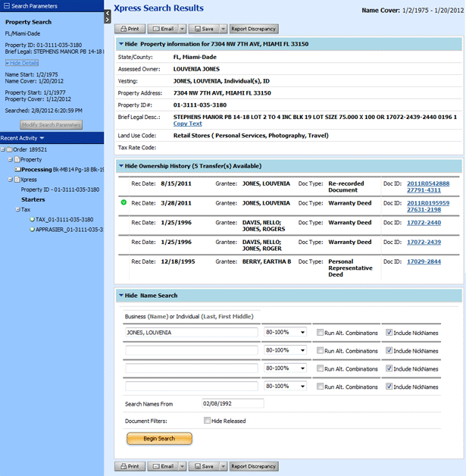
Task: Select the APPRASIER_01-3111 document in tree
Action: coord(68,229)
